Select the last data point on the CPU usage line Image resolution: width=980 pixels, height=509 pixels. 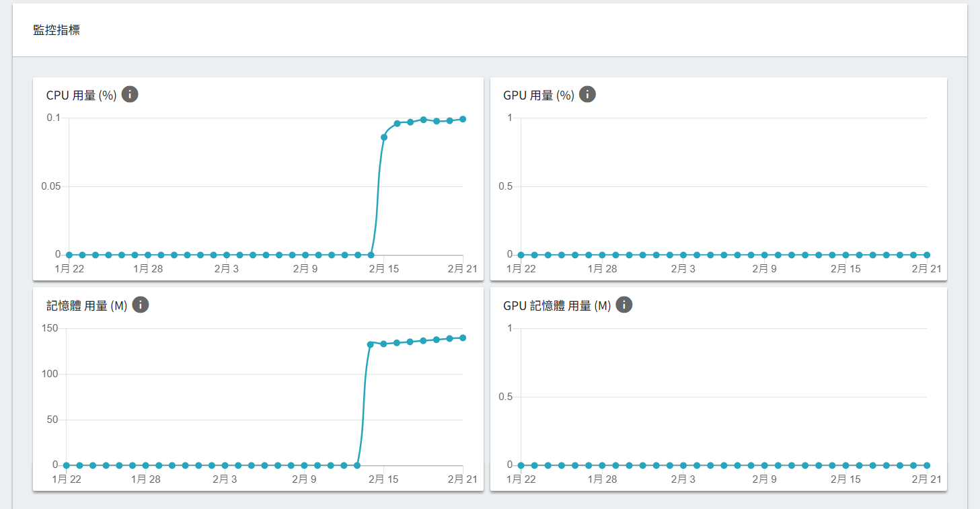pos(463,119)
